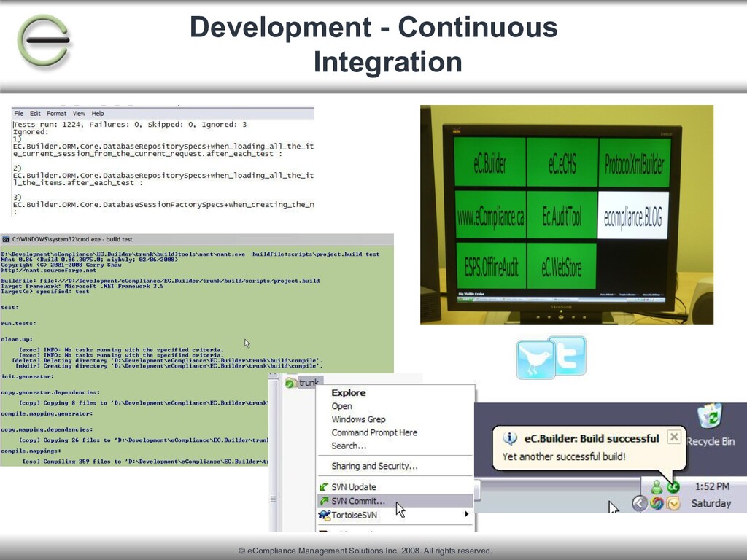Click 'C:\WINDOWS\system32\cmd.exe - build test' title
This screenshot has width=747, height=560.
72,239
